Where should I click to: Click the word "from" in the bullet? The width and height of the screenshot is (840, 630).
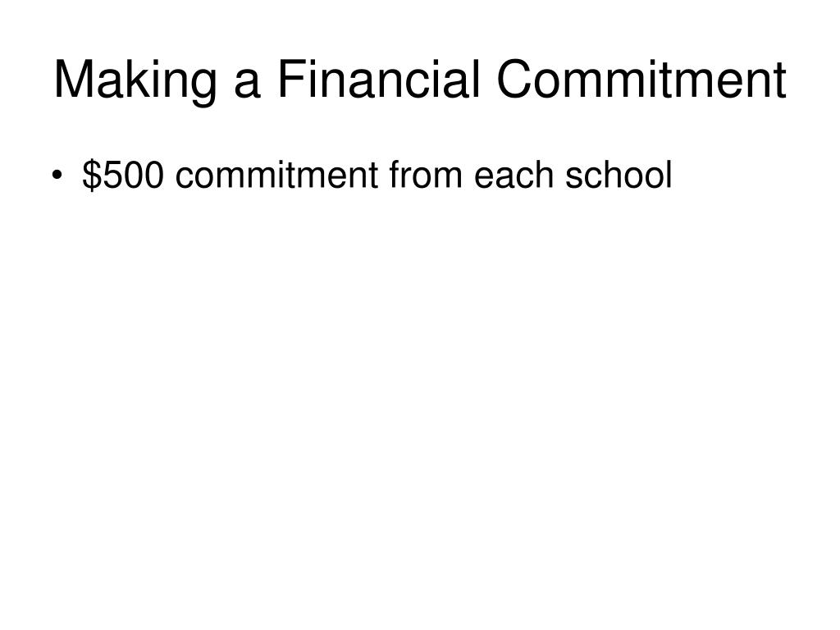(x=426, y=174)
